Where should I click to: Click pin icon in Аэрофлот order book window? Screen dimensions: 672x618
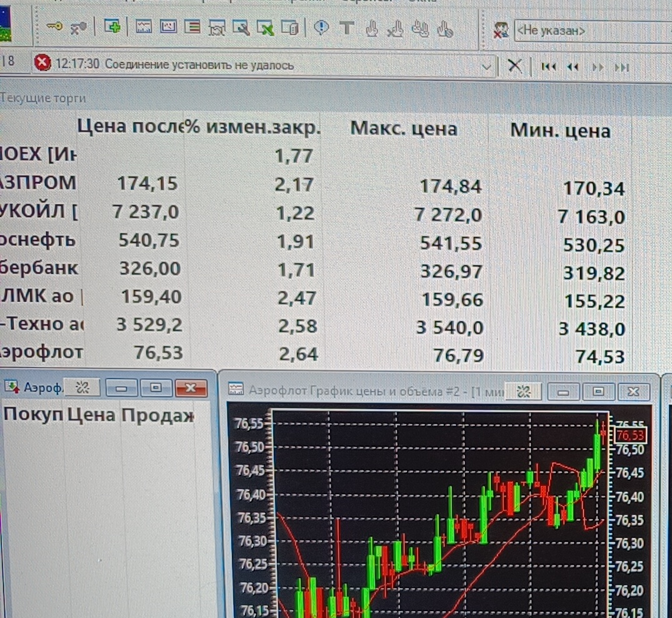click(x=83, y=388)
